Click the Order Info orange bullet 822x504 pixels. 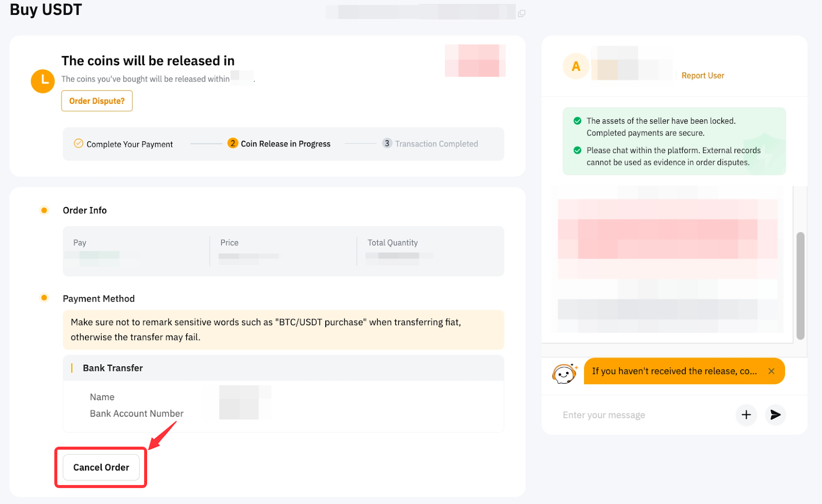point(44,210)
